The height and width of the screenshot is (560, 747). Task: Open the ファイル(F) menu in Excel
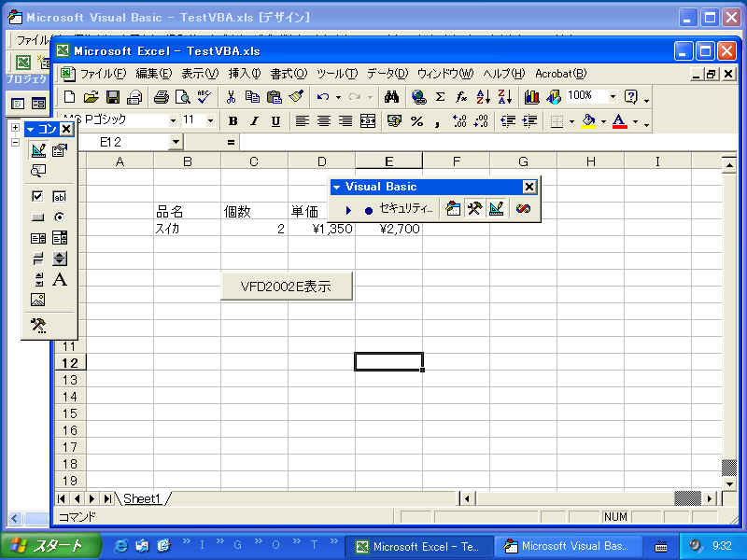pos(103,74)
